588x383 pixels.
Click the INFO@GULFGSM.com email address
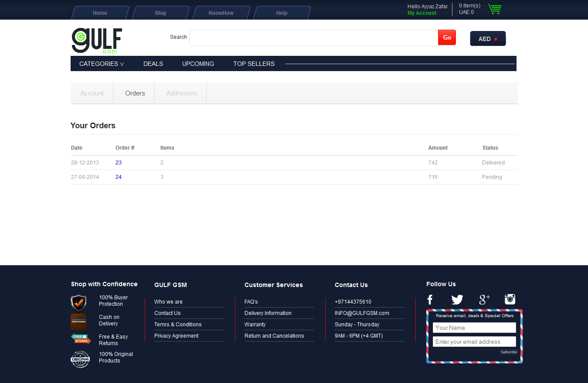(362, 313)
